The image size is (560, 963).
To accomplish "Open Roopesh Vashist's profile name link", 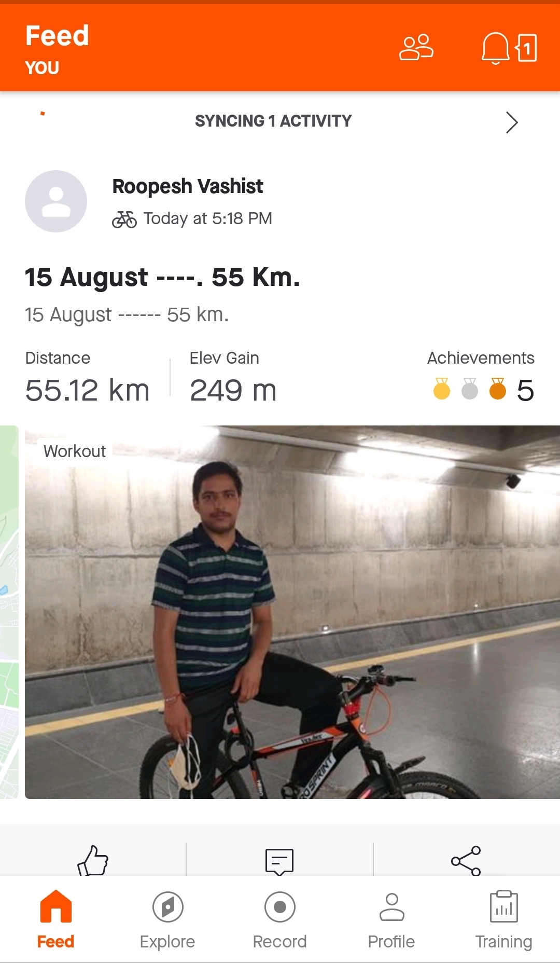I will click(188, 186).
